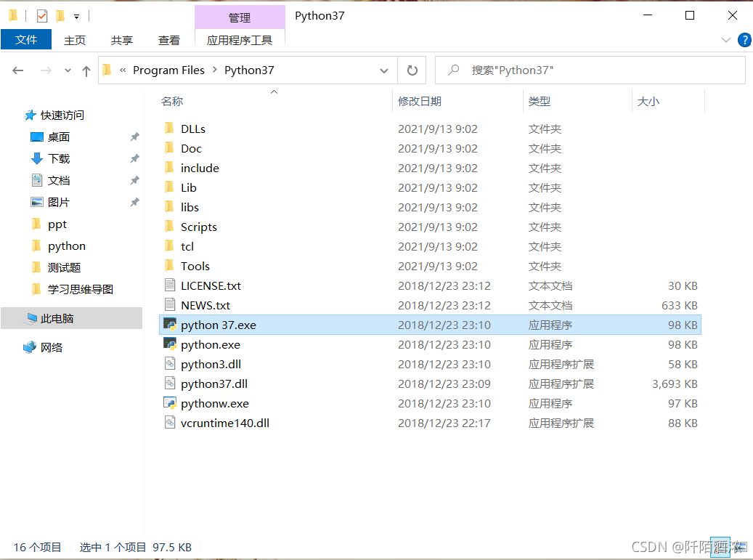Open the 学习思维导图 folder in navigation pane
This screenshot has width=753, height=560.
click(x=80, y=289)
